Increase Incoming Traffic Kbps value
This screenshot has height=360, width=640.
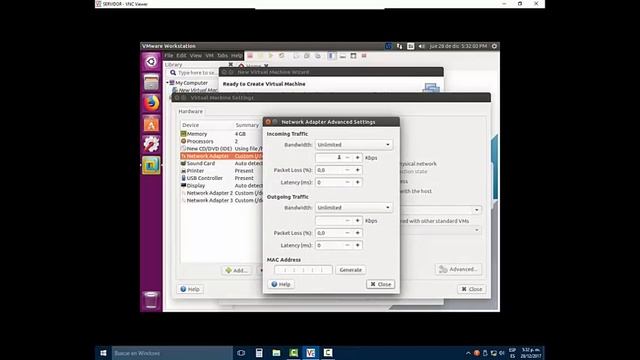358,158
